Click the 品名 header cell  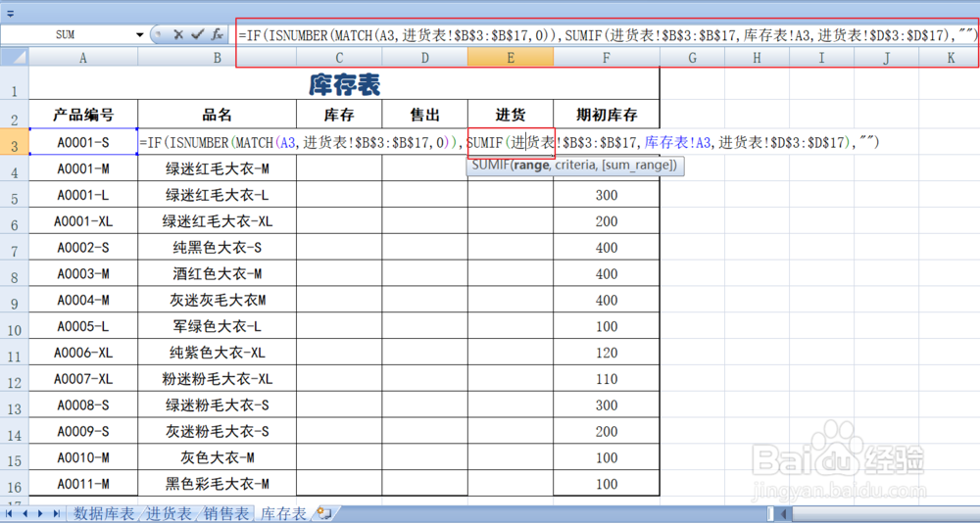217,114
